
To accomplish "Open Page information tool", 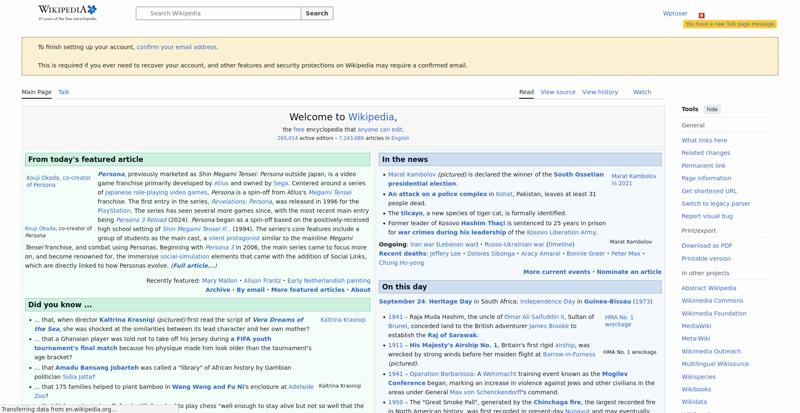I will [x=706, y=178].
